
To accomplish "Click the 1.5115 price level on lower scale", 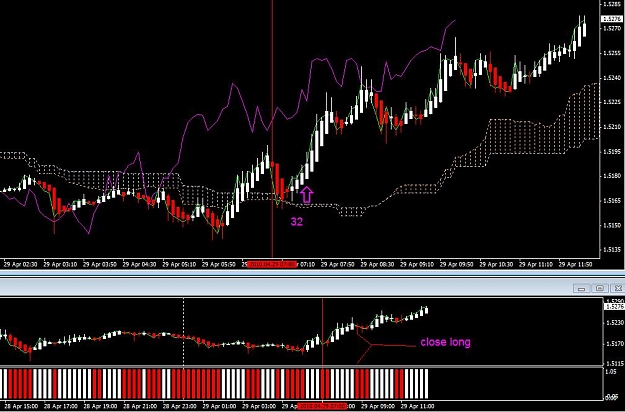I will (x=613, y=363).
